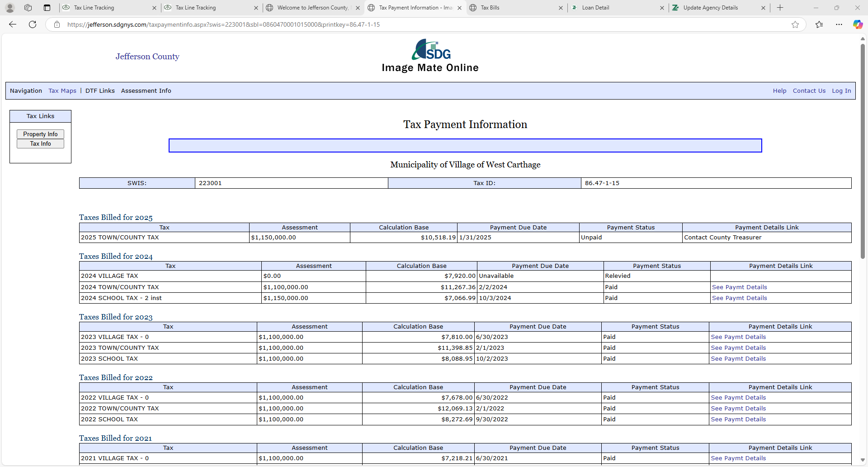Open the Tax Maps navigation link
This screenshot has width=868, height=467.
coord(62,91)
